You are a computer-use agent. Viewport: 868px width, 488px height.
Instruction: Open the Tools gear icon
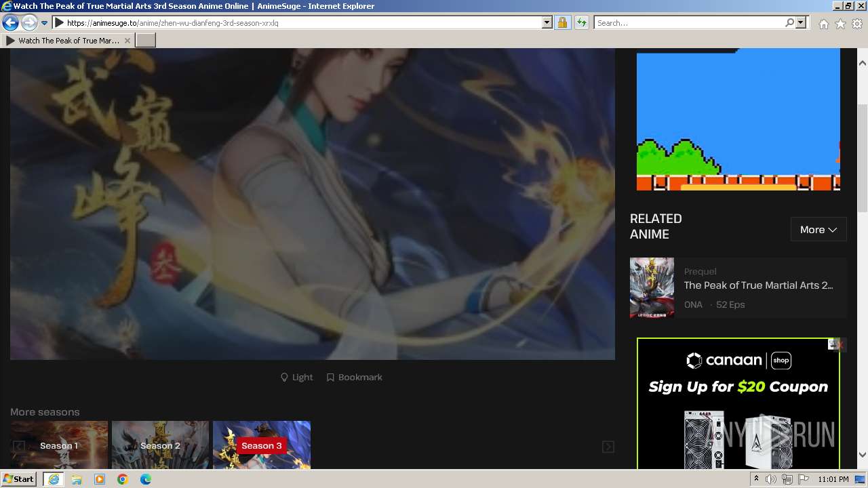857,24
